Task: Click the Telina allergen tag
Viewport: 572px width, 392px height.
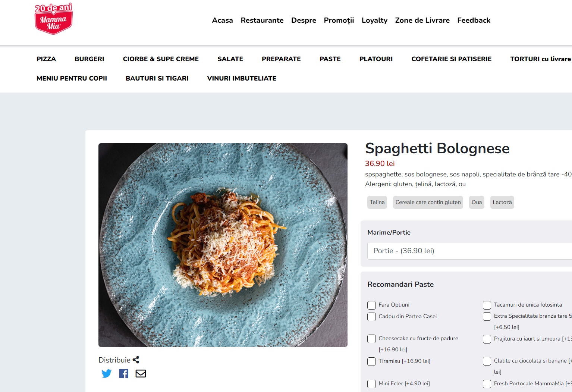Action: pos(377,202)
